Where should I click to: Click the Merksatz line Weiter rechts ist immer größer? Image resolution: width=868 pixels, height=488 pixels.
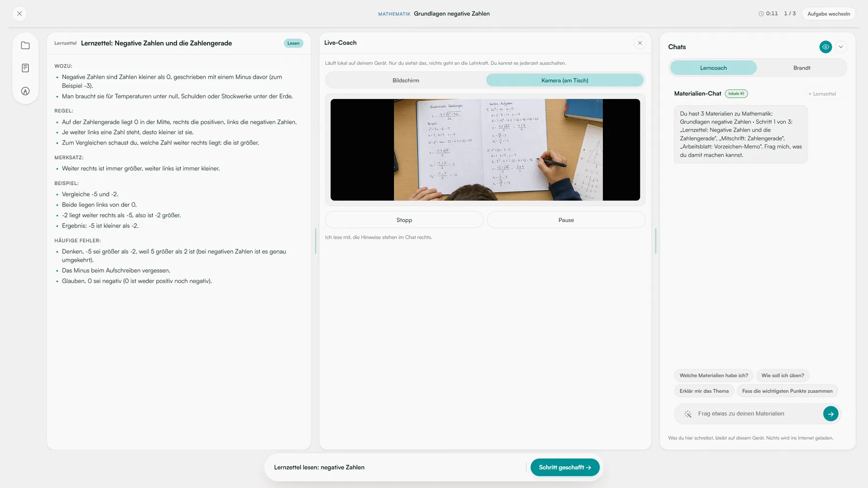click(x=141, y=168)
